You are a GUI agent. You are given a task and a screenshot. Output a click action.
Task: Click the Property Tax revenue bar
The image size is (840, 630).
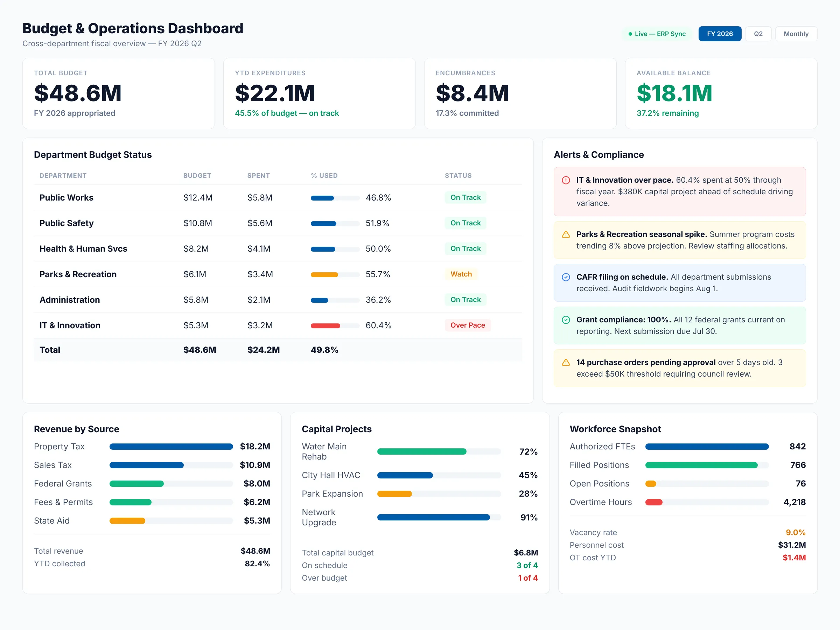point(171,447)
